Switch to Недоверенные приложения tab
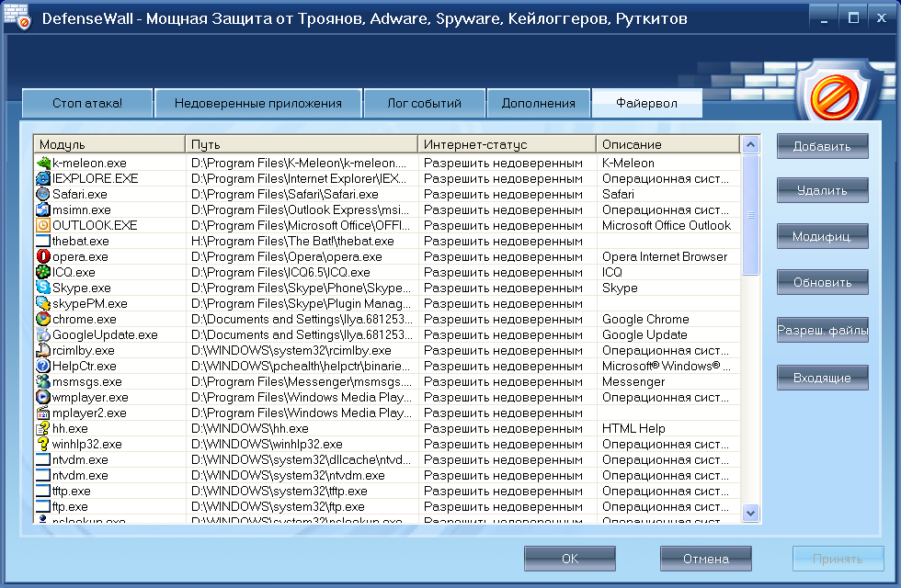This screenshot has height=588, width=901. (258, 103)
